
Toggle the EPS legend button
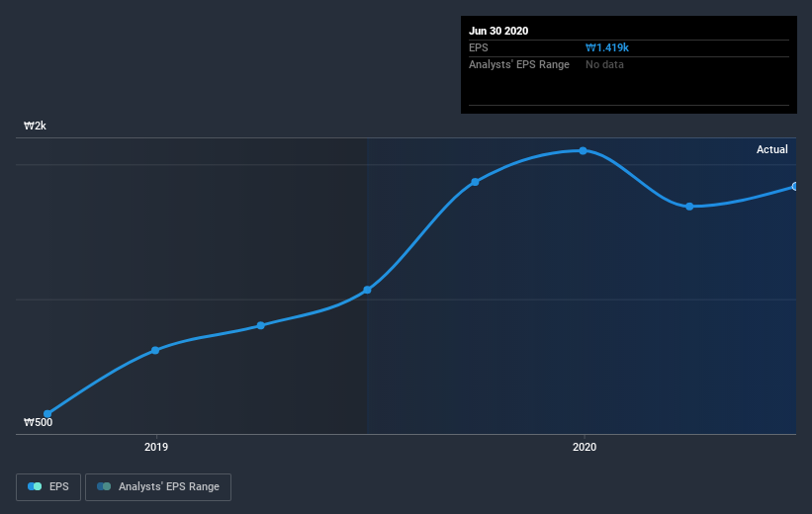48,486
